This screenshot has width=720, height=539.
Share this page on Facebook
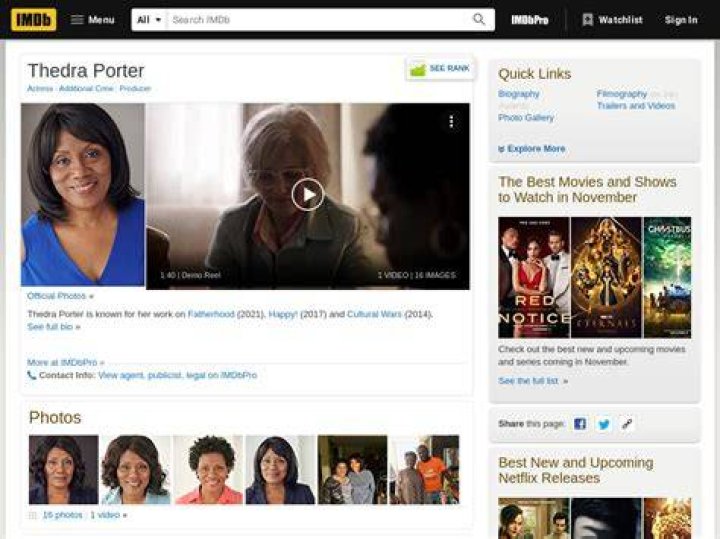(580, 424)
